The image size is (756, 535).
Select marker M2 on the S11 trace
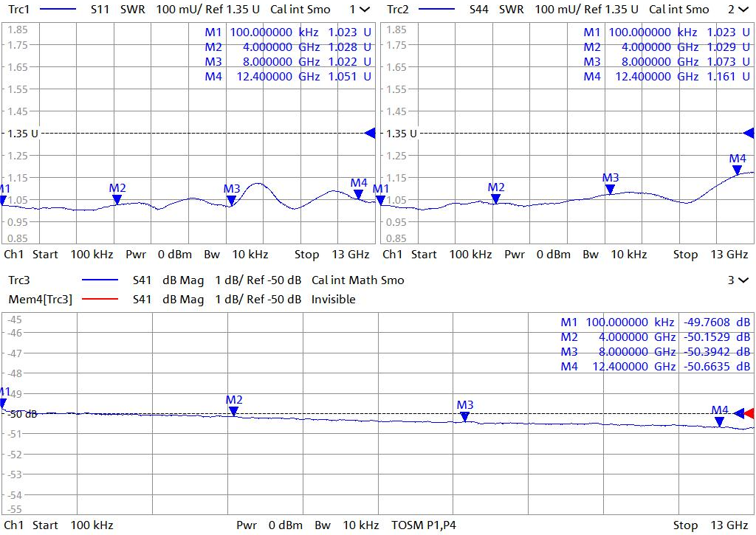click(117, 199)
